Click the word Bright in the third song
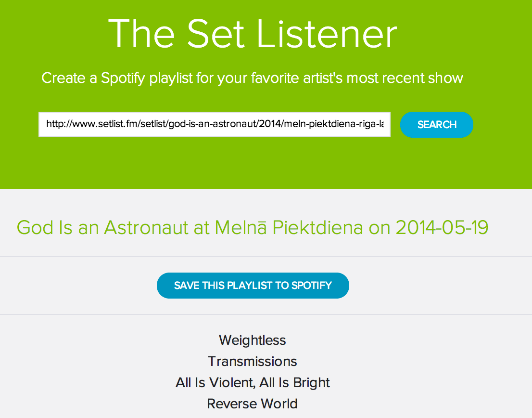Image resolution: width=532 pixels, height=418 pixels. click(311, 383)
